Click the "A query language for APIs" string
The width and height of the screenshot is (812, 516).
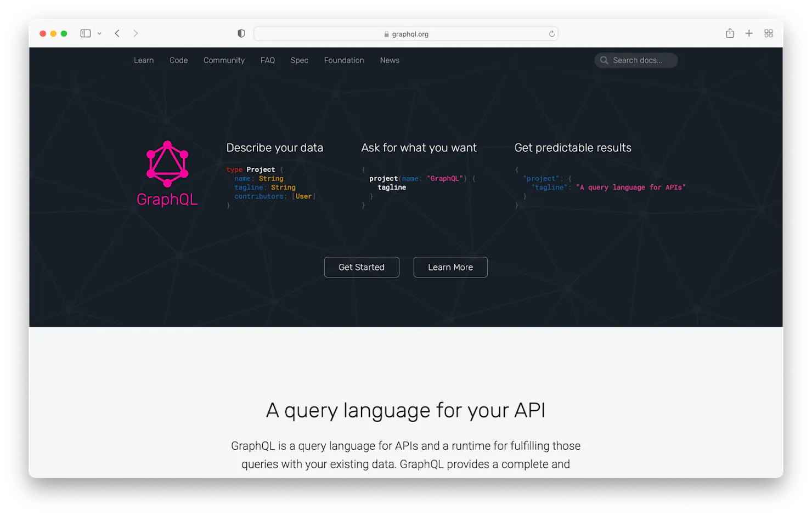631,188
